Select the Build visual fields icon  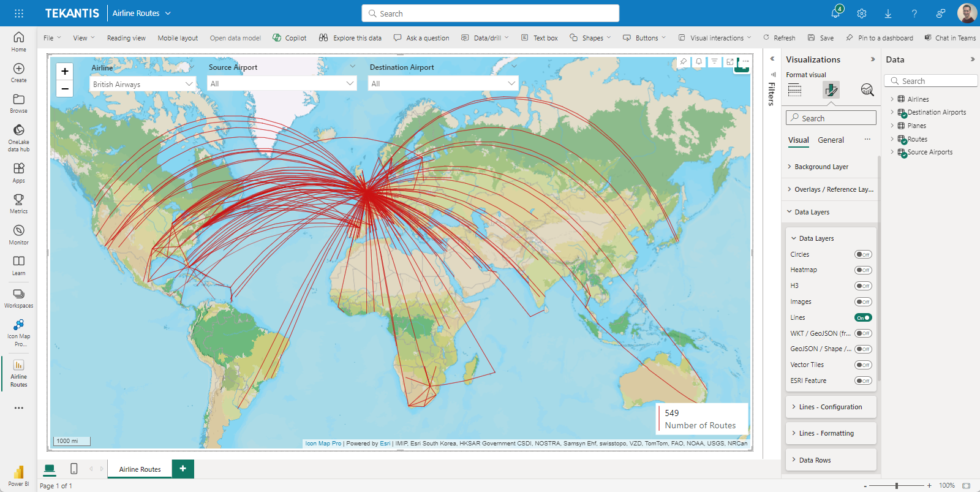coord(794,90)
